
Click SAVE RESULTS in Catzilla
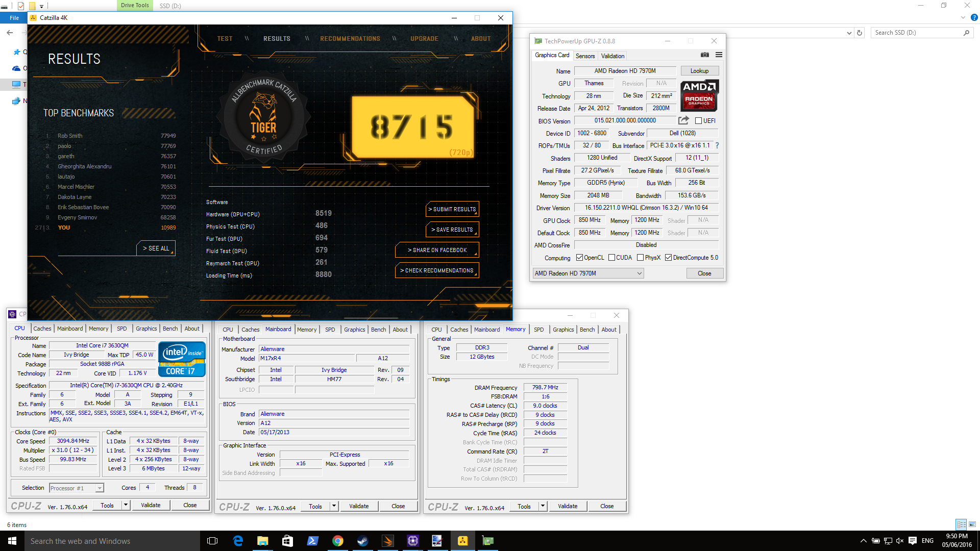[452, 230]
